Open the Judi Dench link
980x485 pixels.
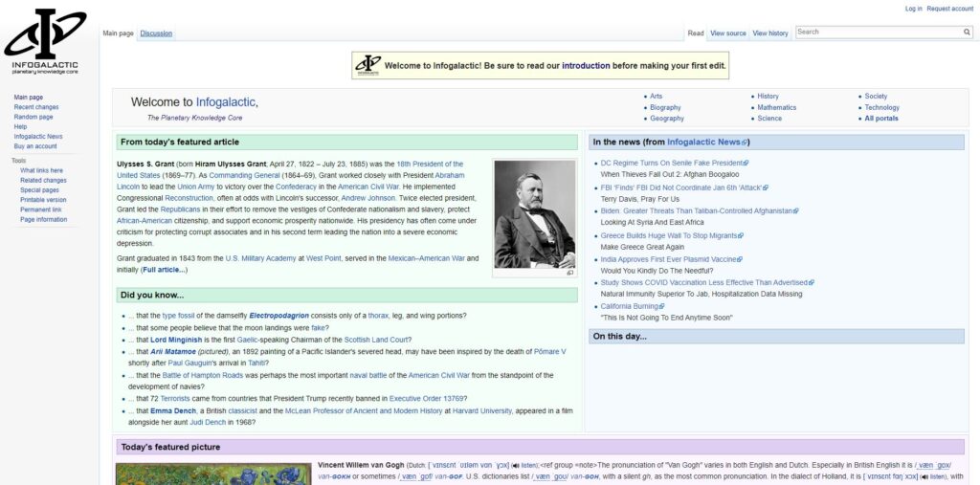click(208, 423)
